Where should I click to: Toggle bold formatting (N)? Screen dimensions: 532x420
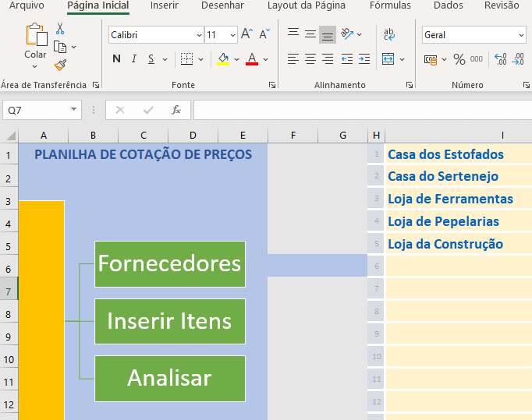pyautogui.click(x=116, y=59)
